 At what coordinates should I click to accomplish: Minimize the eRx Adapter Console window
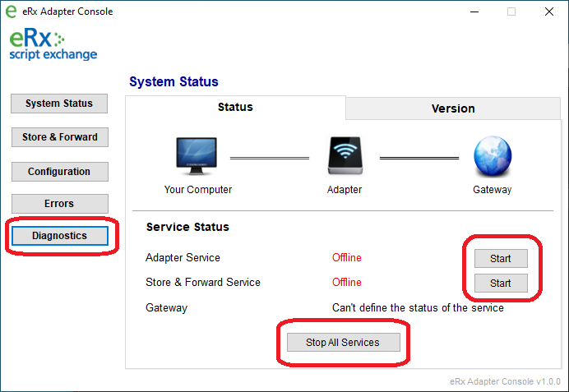474,12
